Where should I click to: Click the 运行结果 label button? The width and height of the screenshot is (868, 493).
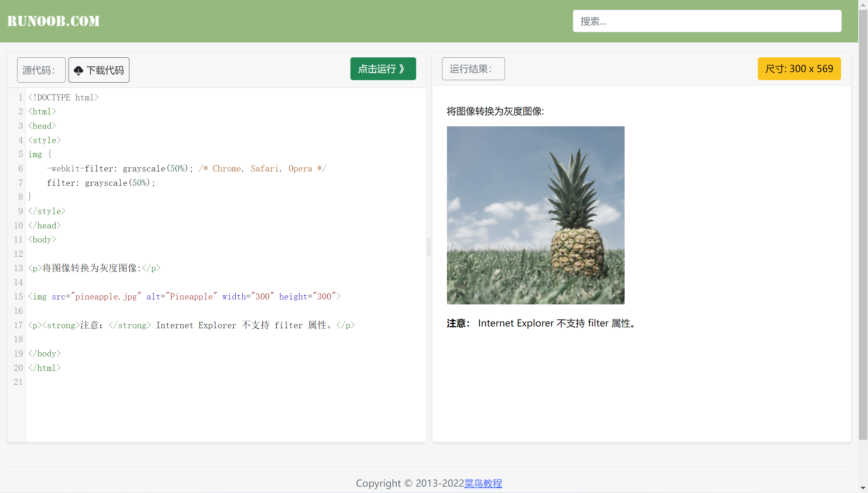[x=473, y=69]
